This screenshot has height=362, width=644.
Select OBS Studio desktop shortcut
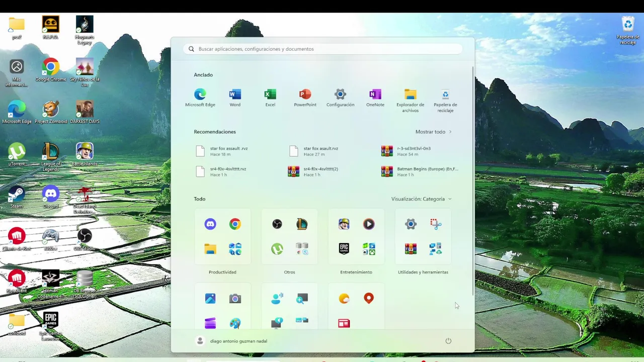[x=85, y=239]
